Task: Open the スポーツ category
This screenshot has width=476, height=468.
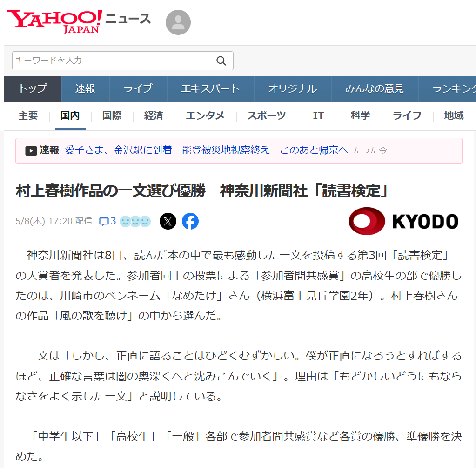Action: [x=266, y=116]
